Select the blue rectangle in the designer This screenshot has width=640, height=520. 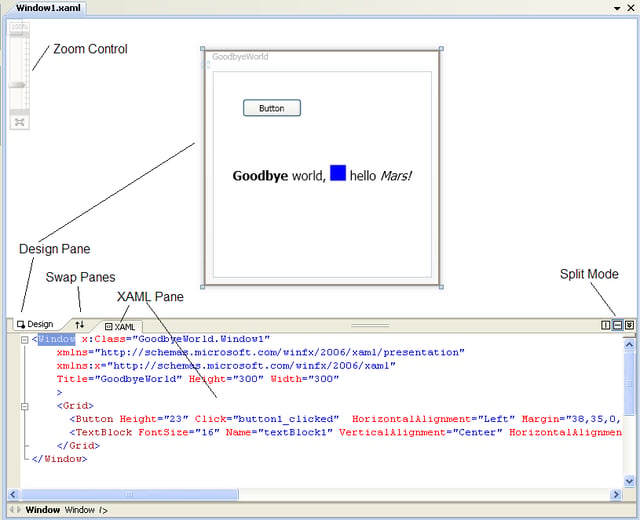[x=338, y=173]
